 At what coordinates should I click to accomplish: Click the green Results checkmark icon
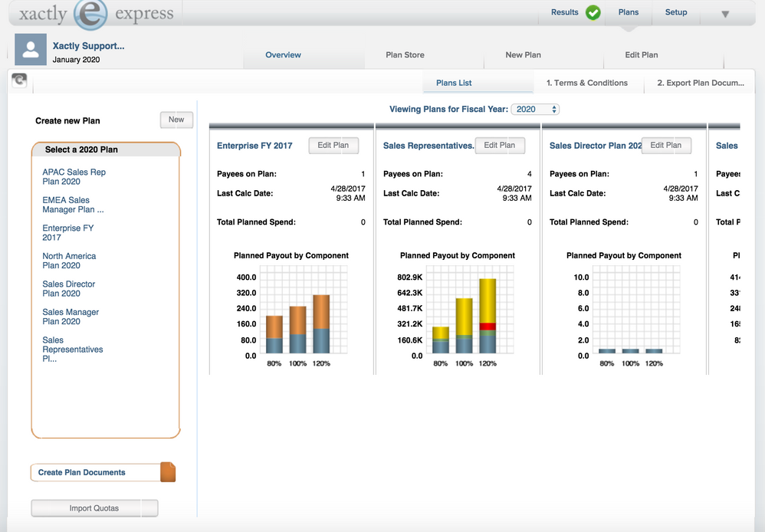[593, 13]
